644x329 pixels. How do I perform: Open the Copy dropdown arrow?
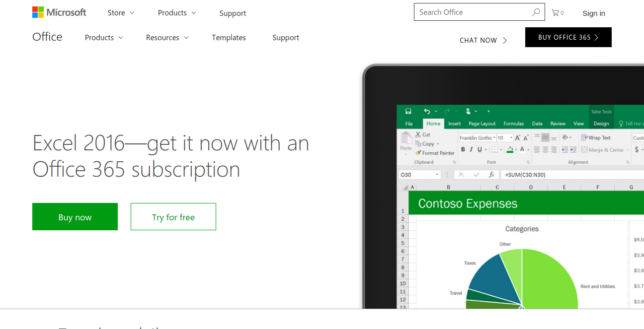tap(438, 144)
